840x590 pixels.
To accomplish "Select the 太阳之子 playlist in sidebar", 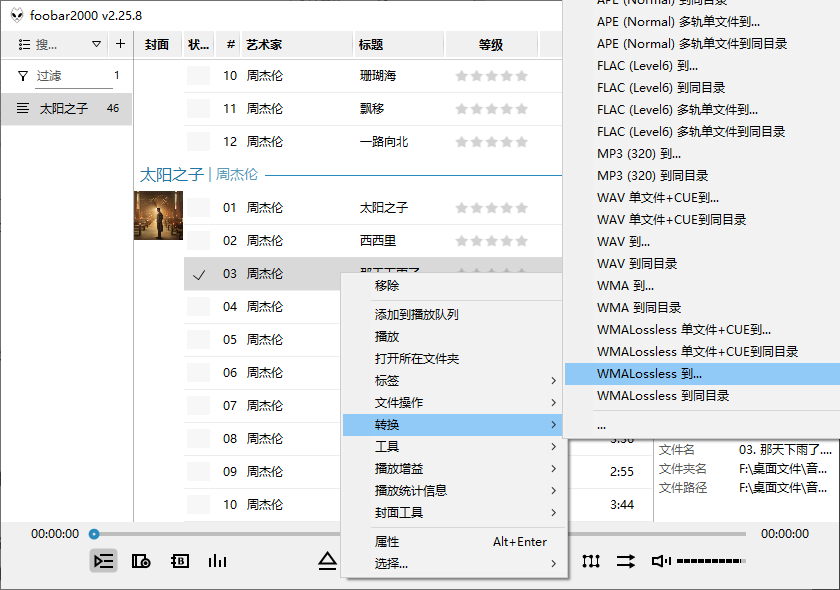I will pyautogui.click(x=67, y=109).
